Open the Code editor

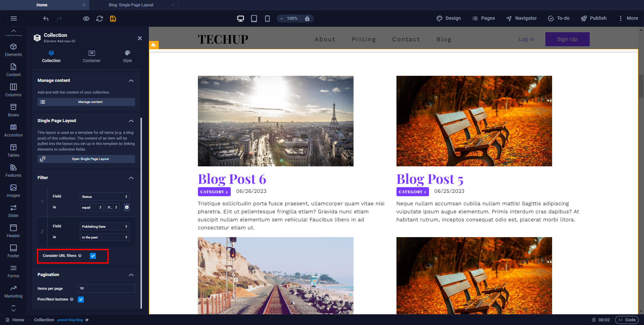point(627,320)
